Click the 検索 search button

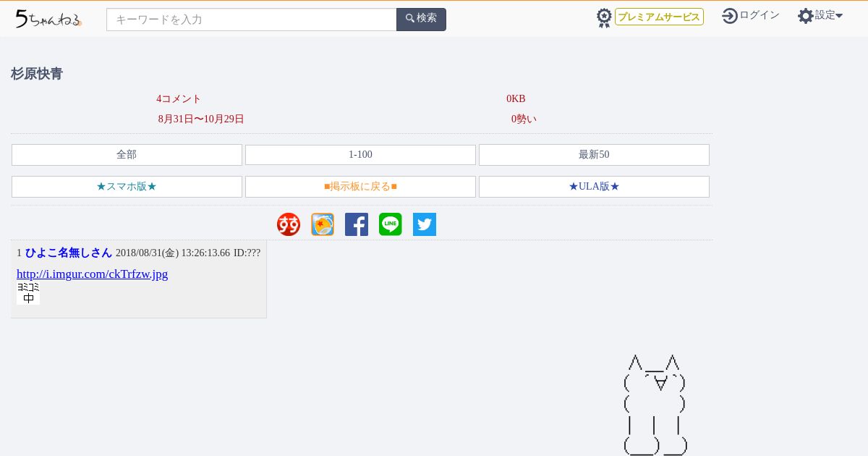(x=421, y=20)
